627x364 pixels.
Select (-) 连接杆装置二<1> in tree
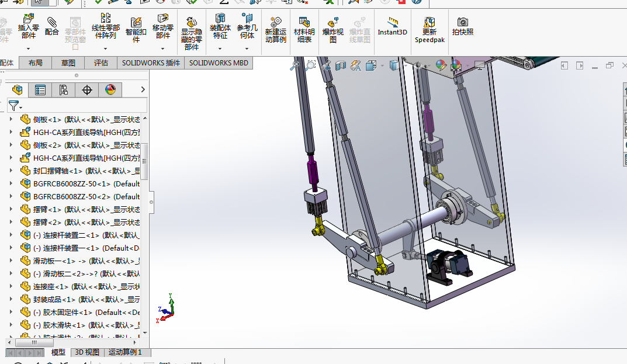80,235
